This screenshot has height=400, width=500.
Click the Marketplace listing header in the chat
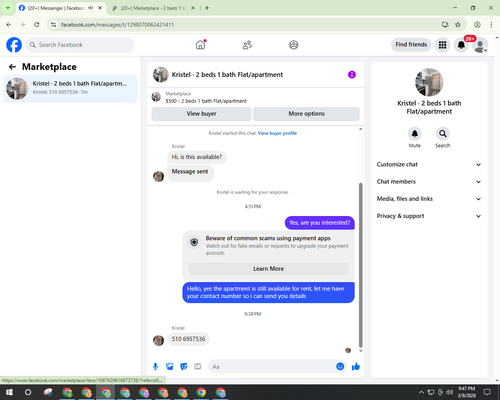256,97
